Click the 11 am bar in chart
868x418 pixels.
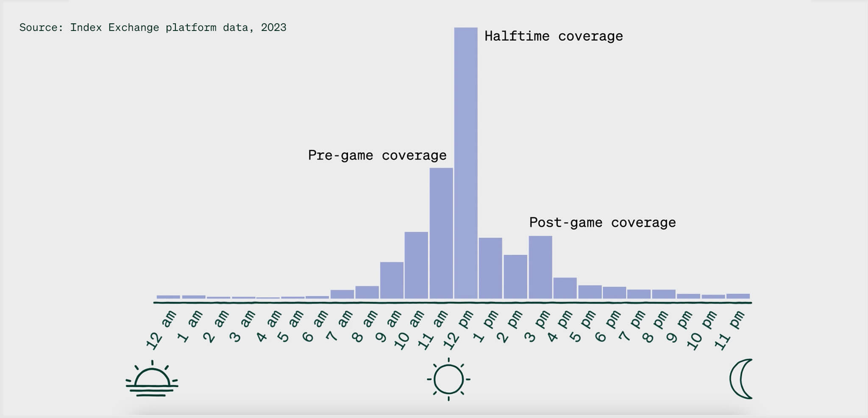click(x=441, y=233)
